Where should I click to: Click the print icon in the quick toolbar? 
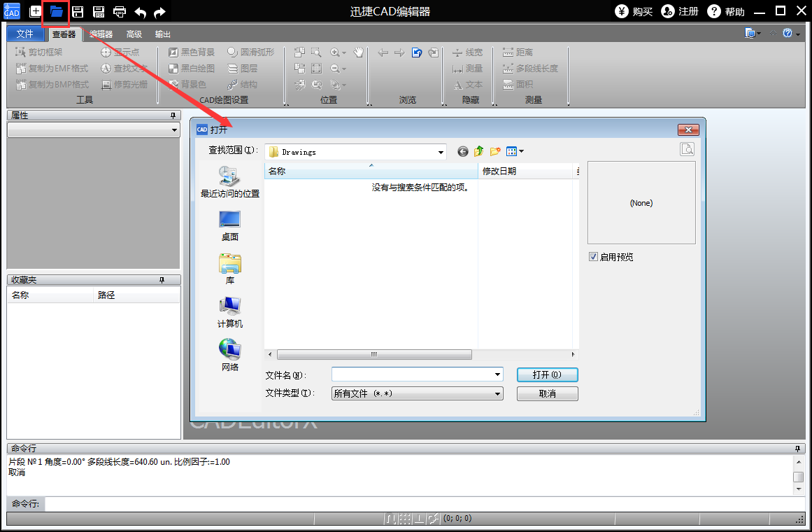pyautogui.click(x=119, y=11)
